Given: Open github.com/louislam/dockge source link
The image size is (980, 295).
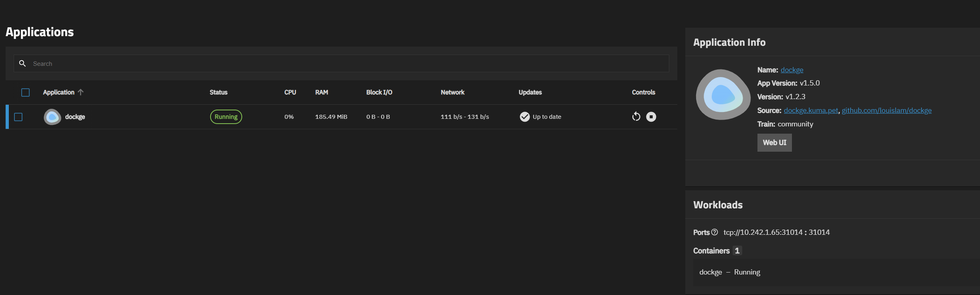Looking at the screenshot, I should tap(887, 110).
